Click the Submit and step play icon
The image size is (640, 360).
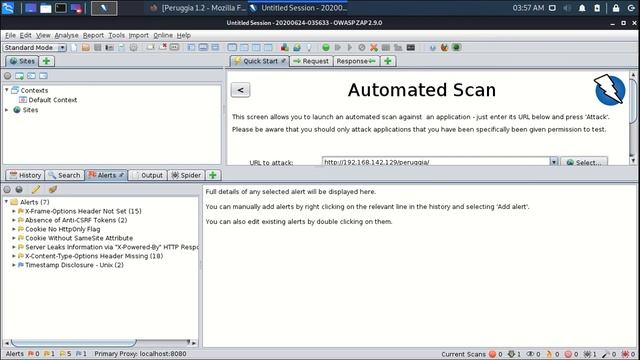pos(338,47)
